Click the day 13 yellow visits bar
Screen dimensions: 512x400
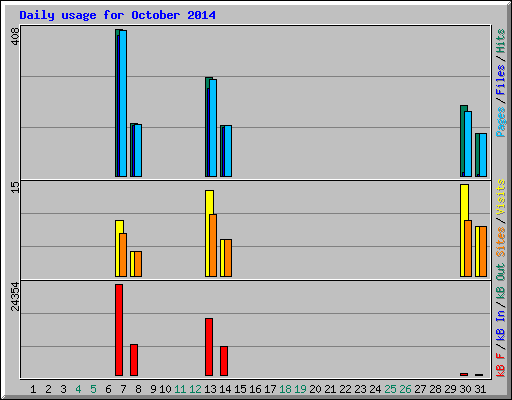coord(208,233)
